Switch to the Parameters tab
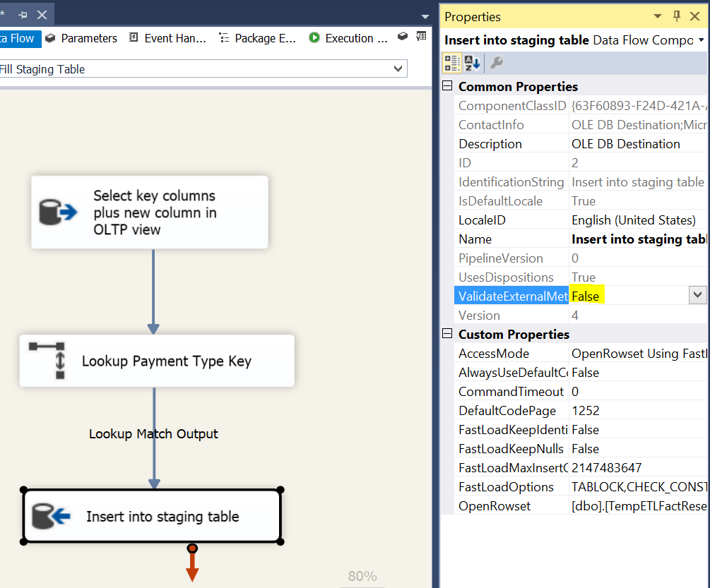The image size is (710, 588). [x=81, y=38]
